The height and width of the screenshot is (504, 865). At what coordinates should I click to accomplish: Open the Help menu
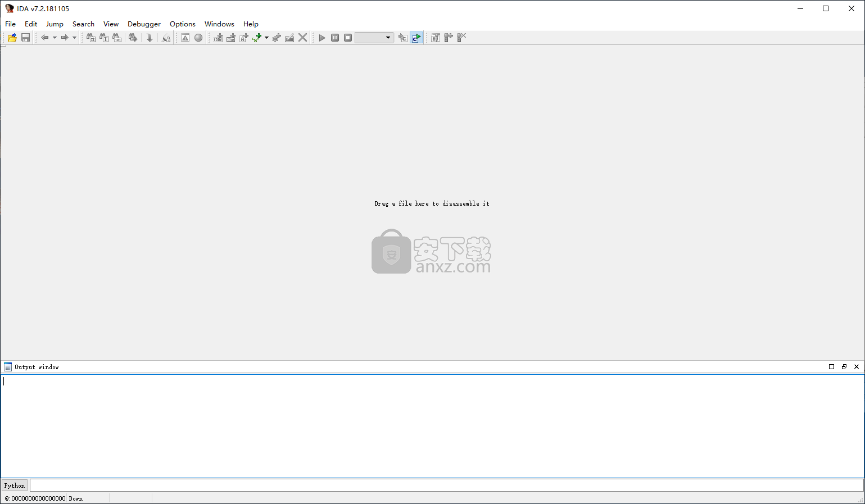(x=251, y=24)
